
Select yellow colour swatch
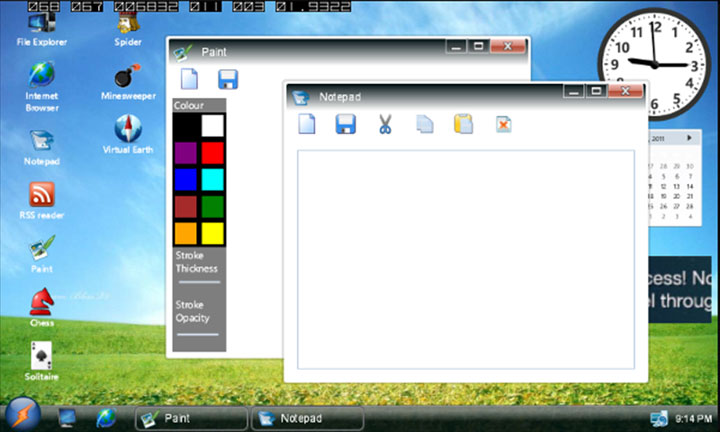(213, 233)
